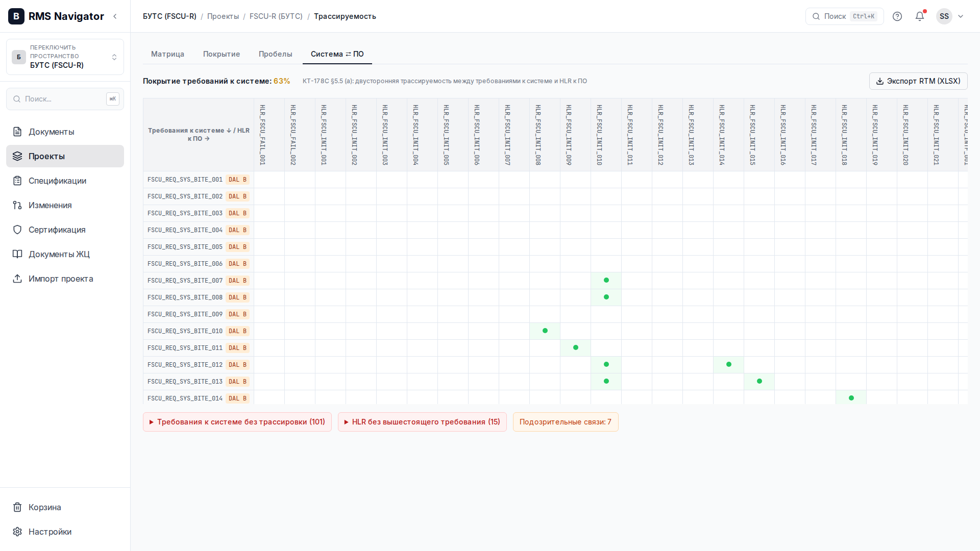Focus the sidebar search field
This screenshot has width=980, height=551.
[65, 98]
